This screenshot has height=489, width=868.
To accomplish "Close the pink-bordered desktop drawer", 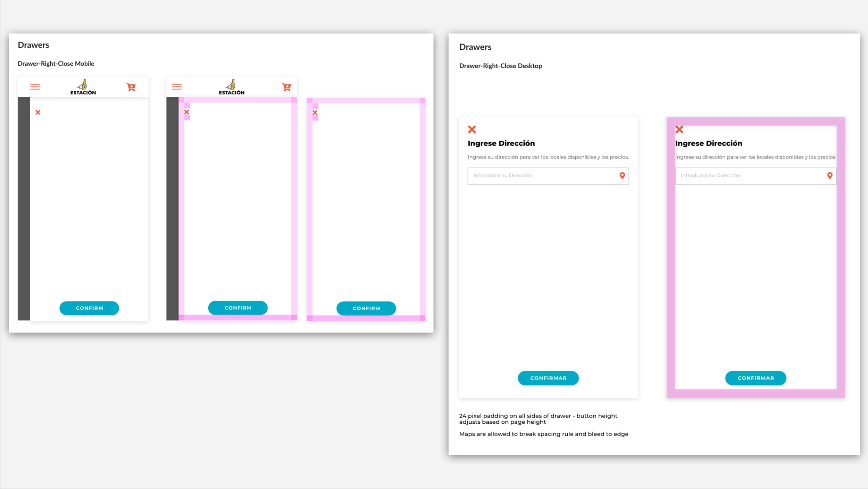I will pyautogui.click(x=679, y=130).
